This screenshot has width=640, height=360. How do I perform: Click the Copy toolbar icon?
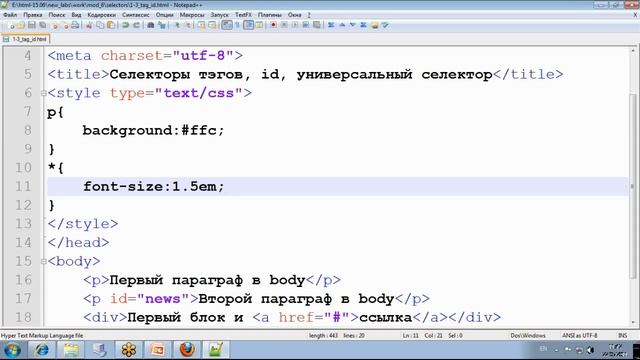pos(100,25)
